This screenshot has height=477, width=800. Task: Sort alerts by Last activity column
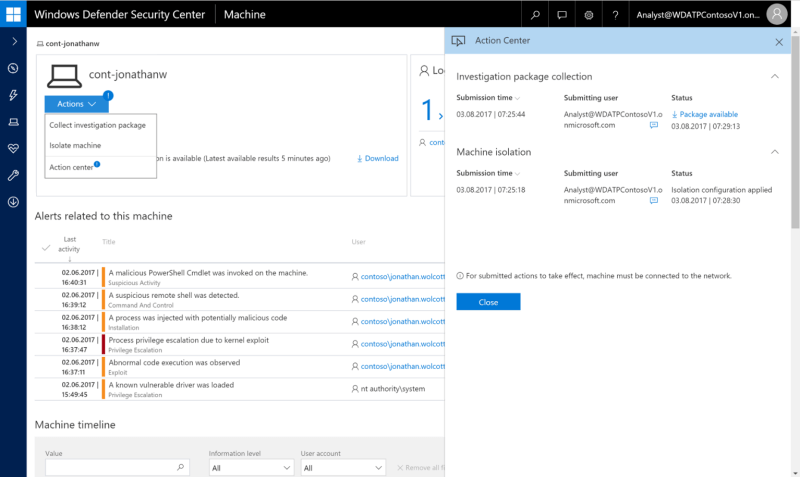(x=69, y=244)
